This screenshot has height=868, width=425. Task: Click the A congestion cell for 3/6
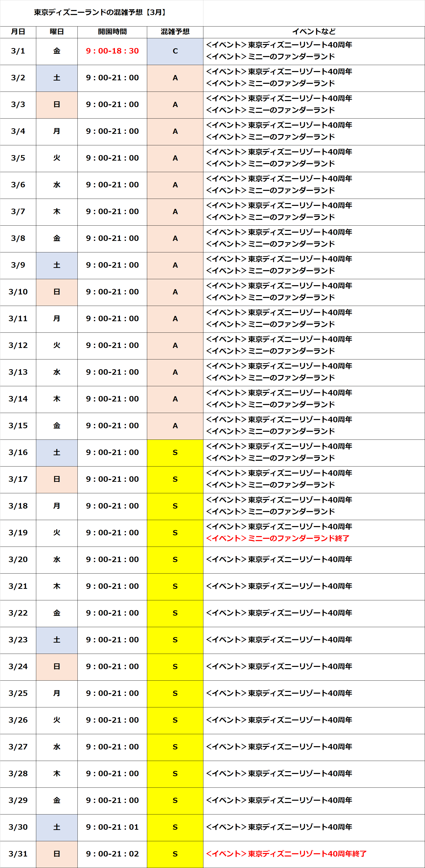click(175, 185)
